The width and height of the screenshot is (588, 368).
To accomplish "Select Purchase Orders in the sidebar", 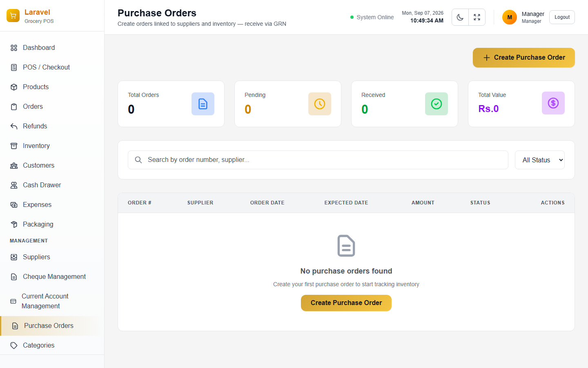I will (52, 326).
